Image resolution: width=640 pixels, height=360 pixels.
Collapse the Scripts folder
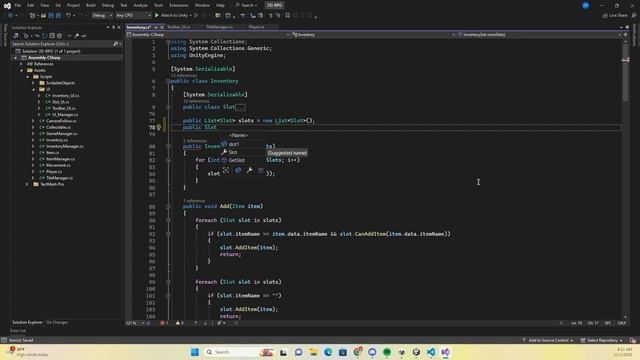point(27,77)
